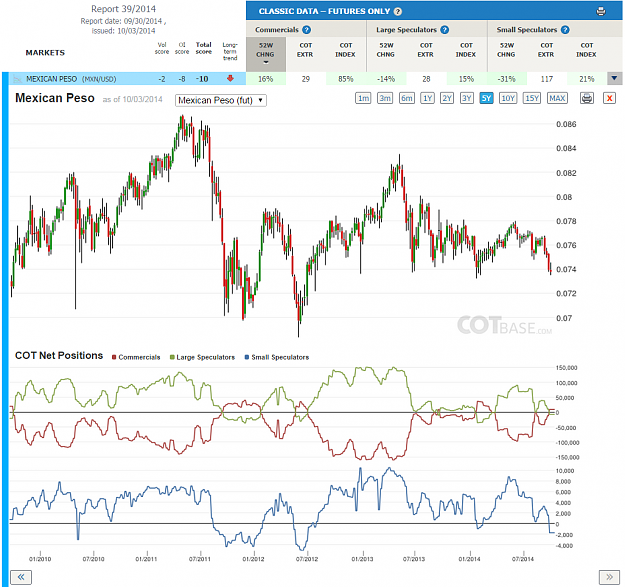
Task: Show help for Commercials column
Action: 306,30
